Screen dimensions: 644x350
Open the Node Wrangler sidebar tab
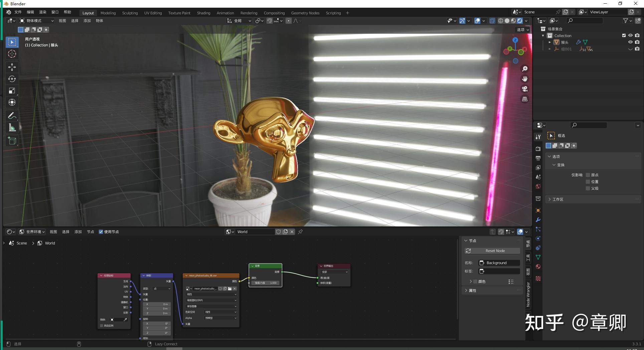pyautogui.click(x=528, y=294)
